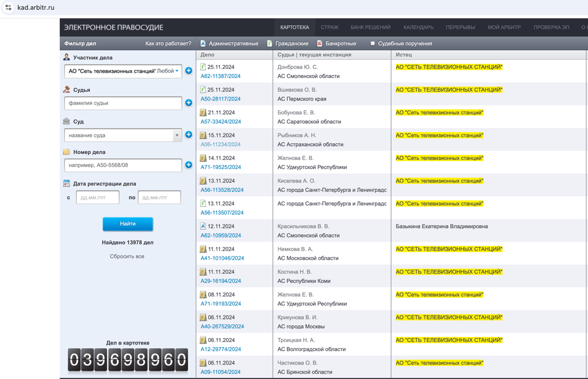Click the Сбросить все link
Image resolution: width=588 pixels, height=379 pixels.
click(127, 256)
